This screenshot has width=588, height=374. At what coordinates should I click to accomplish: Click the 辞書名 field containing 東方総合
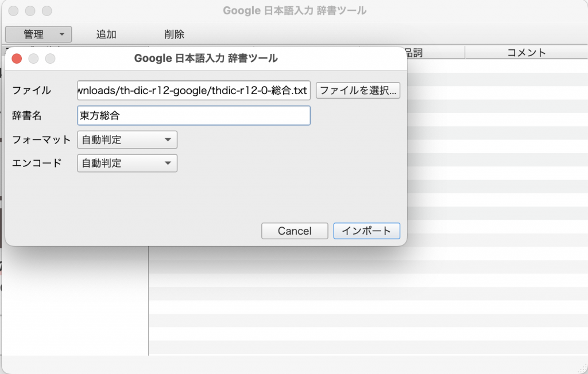tap(194, 115)
